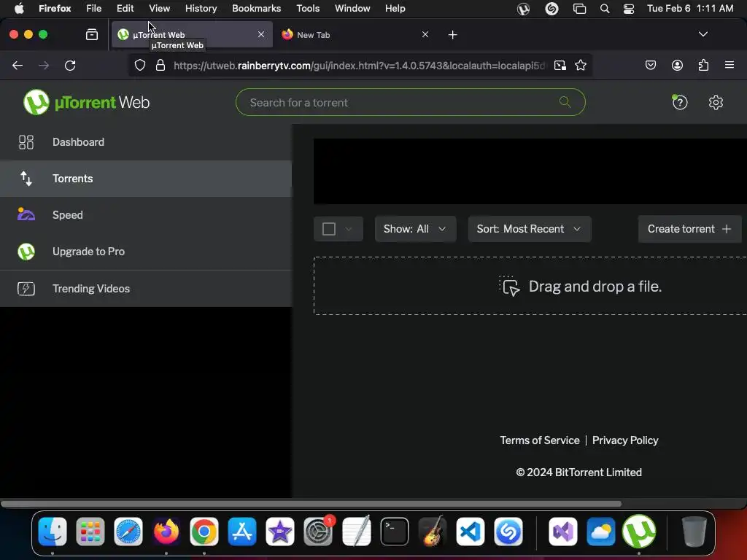Open the History menu in menu bar

[x=201, y=8]
